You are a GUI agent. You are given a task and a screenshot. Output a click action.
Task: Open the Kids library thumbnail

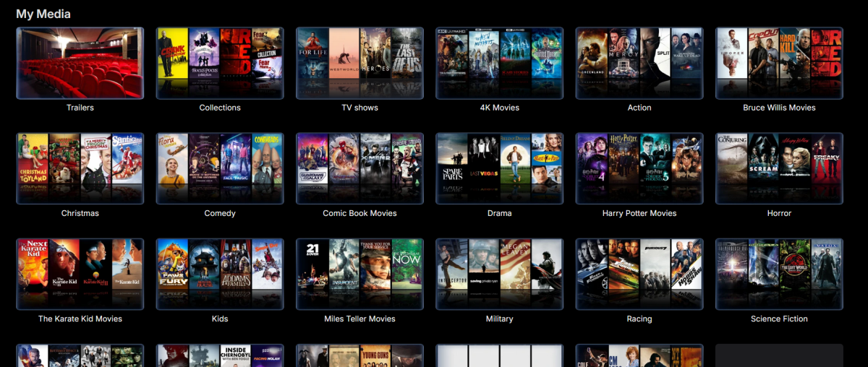pyautogui.click(x=220, y=274)
